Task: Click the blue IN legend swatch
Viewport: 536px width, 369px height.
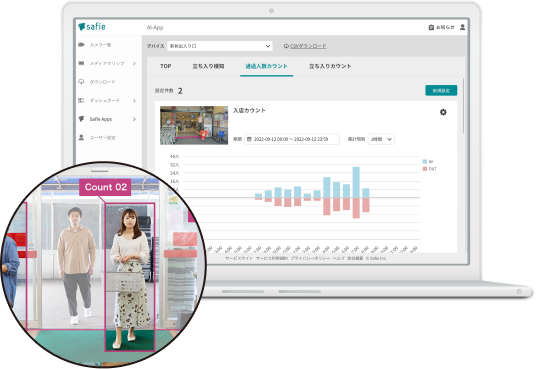Action: [x=425, y=161]
